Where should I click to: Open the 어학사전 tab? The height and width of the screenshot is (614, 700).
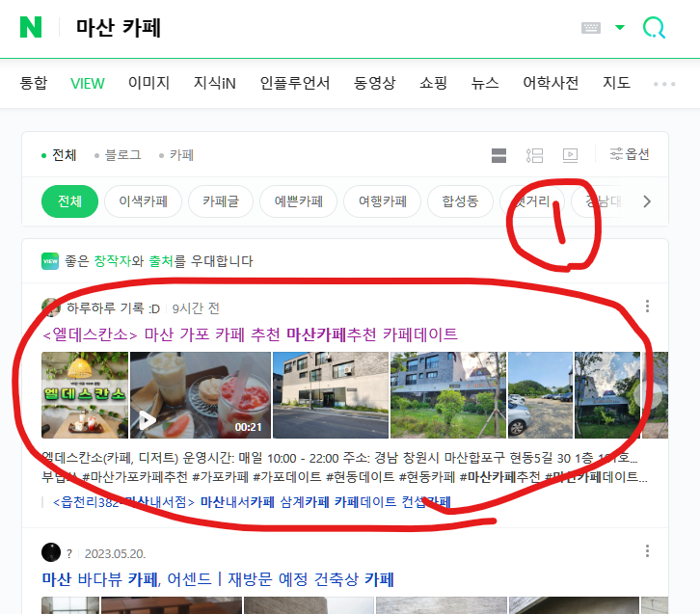551,83
